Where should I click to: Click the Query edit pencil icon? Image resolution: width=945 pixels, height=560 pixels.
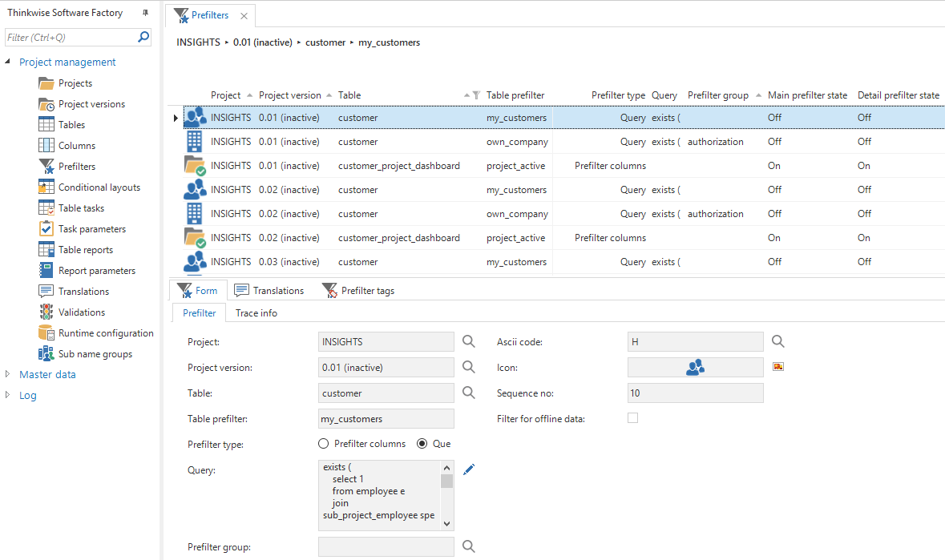(469, 469)
